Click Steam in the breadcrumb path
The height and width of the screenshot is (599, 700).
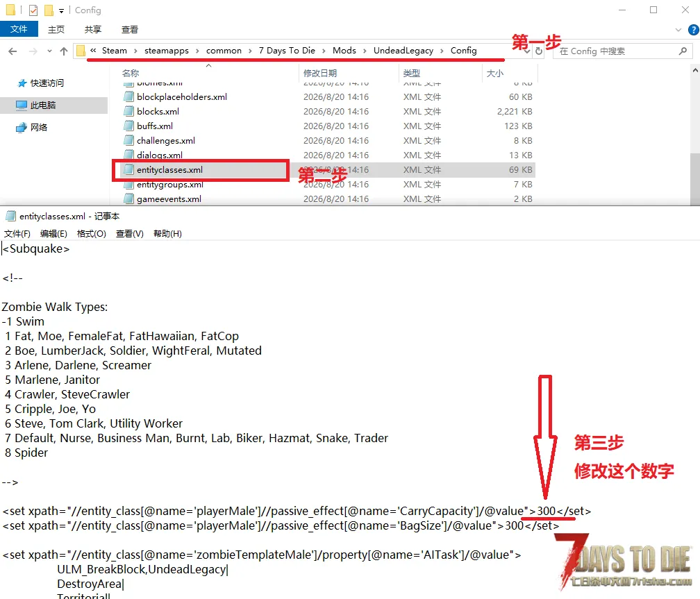pyautogui.click(x=115, y=51)
